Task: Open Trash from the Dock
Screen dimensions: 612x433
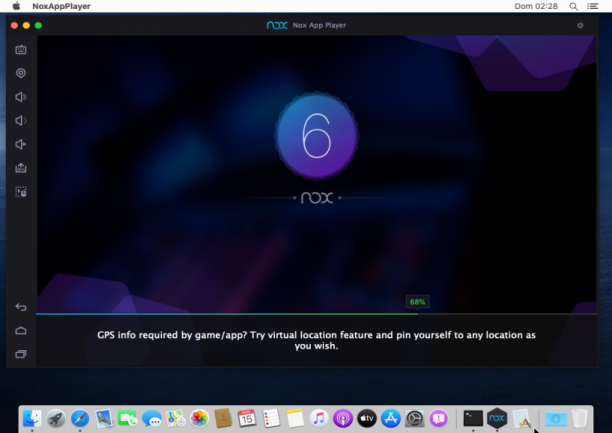Action: 580,419
